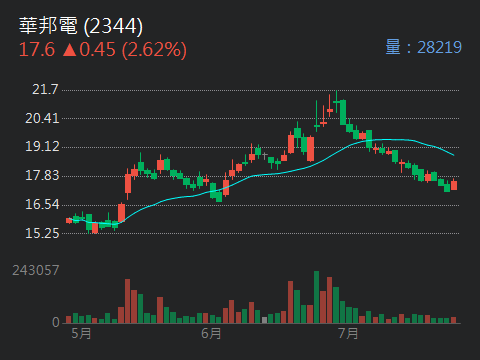
Task: Click the 5月 date axis label
Action: [81, 333]
